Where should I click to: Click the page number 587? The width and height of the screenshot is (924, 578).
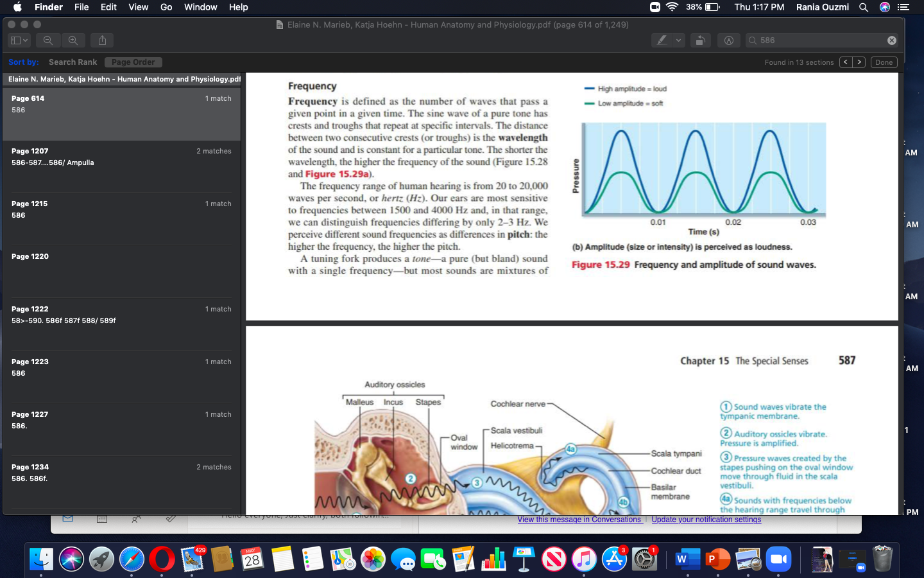[x=847, y=360]
